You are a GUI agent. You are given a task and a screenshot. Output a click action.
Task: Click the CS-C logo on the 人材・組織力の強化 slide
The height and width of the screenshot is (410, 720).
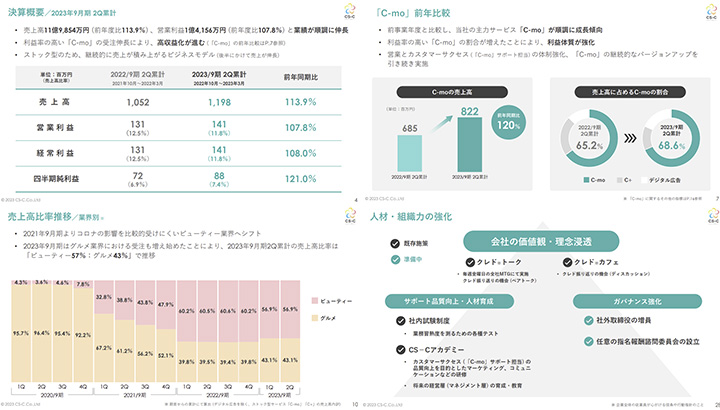pyautogui.click(x=713, y=215)
